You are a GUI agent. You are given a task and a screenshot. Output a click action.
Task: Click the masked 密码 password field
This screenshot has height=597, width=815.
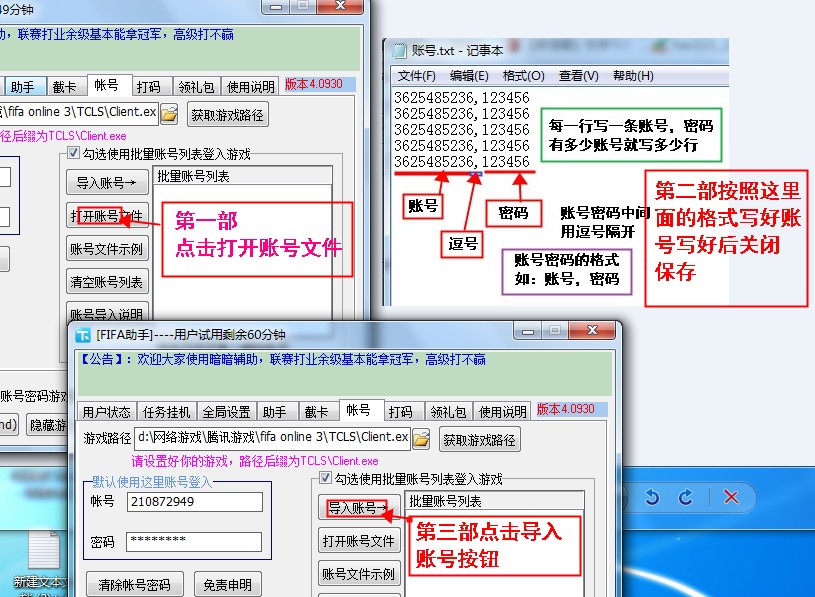[x=193, y=541]
